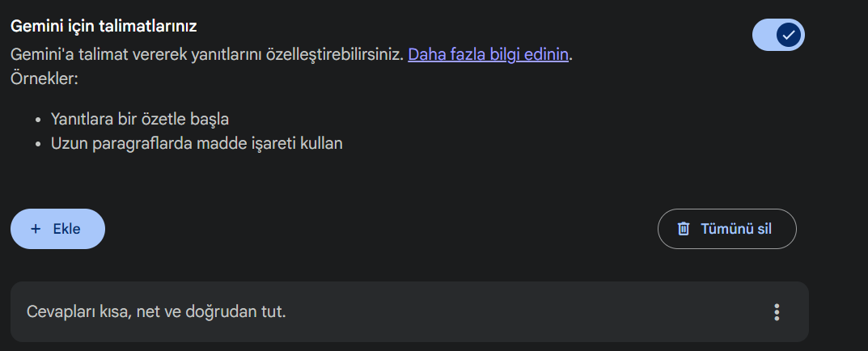Click the example "Yanıtlara bir özetle başla"
868x351 pixels.
[x=140, y=119]
